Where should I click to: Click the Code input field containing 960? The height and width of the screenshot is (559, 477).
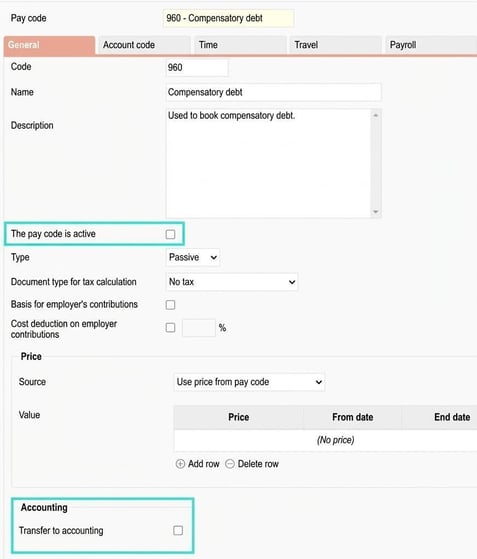(197, 67)
